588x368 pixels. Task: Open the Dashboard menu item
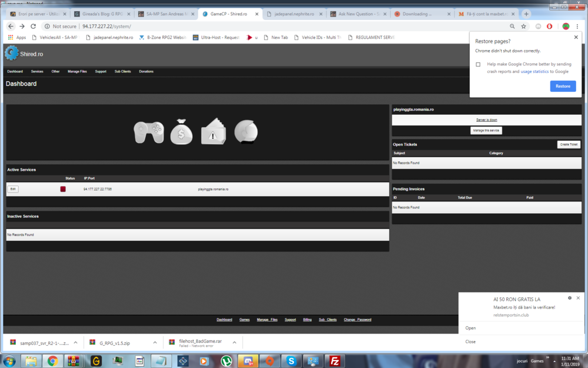(x=15, y=71)
